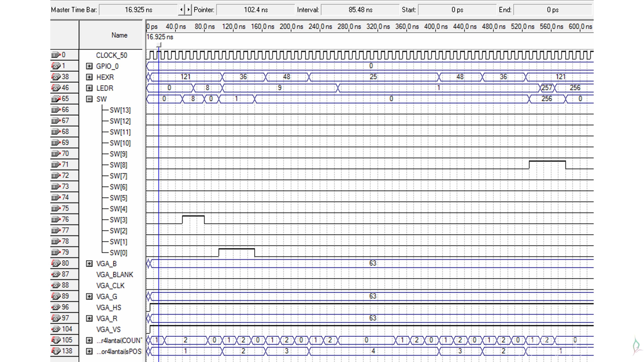Select the LEDR output pin icon
Image resolution: width=644 pixels, height=362 pixels.
[56, 88]
